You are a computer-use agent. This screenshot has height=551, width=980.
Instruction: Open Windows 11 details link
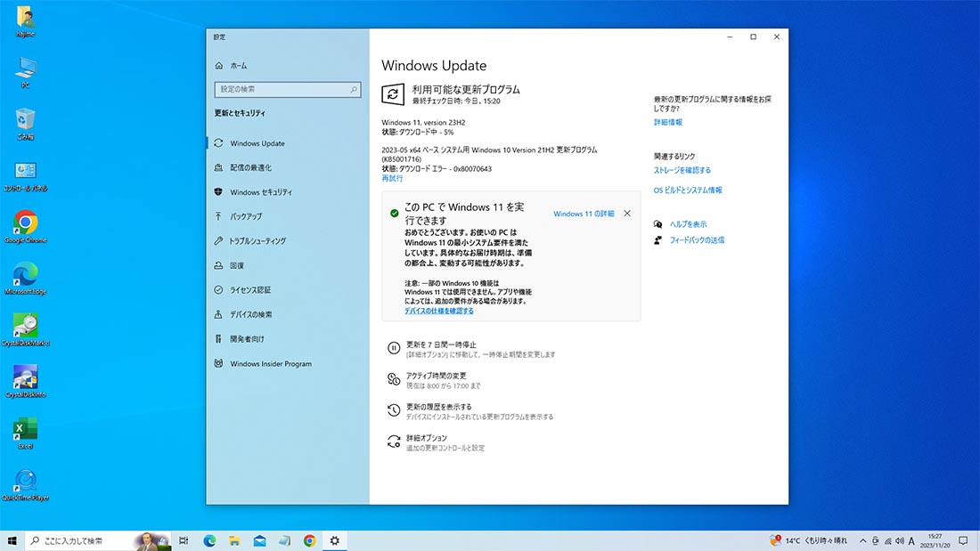(x=584, y=214)
